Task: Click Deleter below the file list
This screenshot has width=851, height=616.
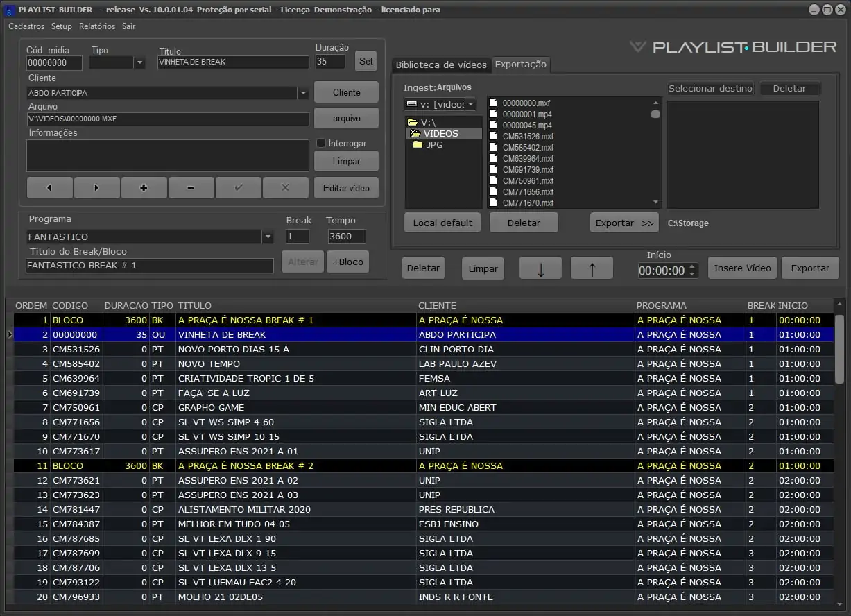Action: pyautogui.click(x=524, y=223)
